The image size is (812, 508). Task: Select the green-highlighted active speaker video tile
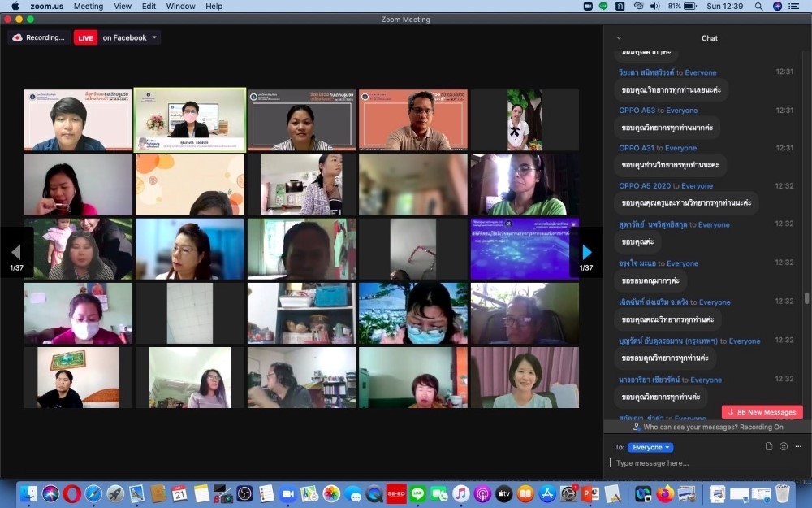[x=190, y=119]
